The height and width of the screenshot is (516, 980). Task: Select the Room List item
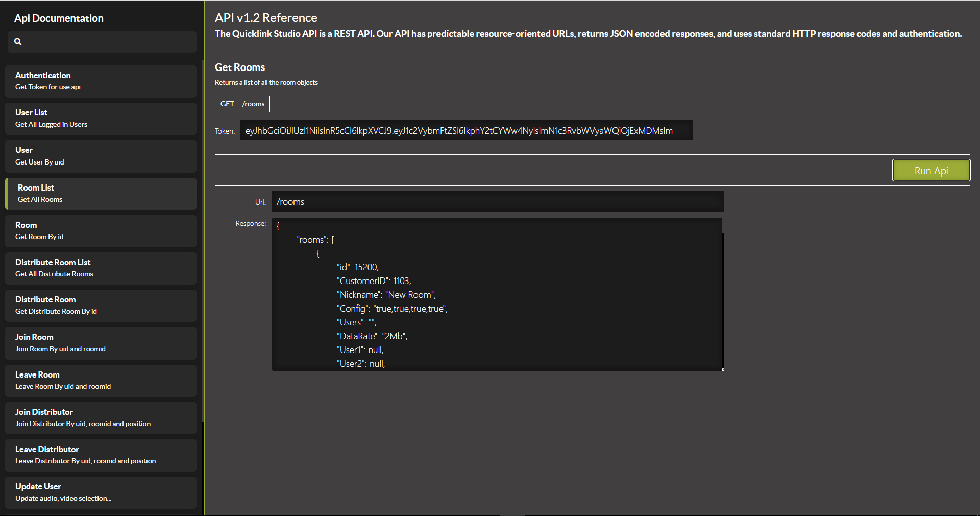tap(101, 194)
